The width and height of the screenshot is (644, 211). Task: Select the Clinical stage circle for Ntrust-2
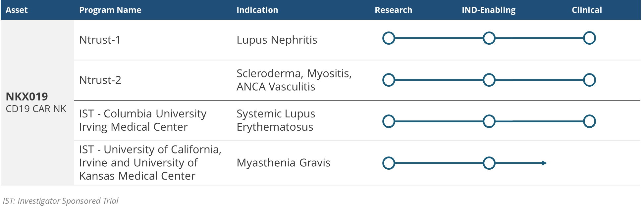click(x=589, y=80)
